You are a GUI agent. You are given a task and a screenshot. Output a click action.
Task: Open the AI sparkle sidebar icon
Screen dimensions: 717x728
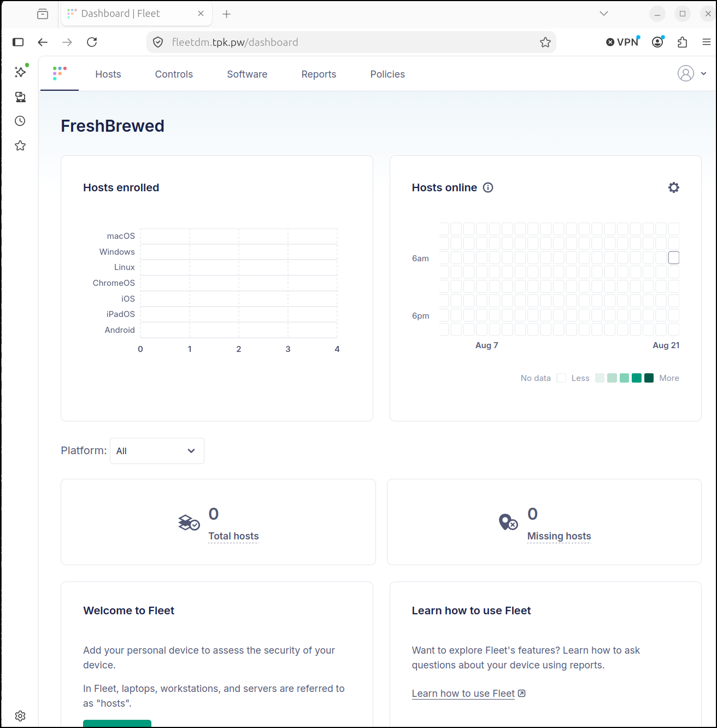click(x=21, y=72)
